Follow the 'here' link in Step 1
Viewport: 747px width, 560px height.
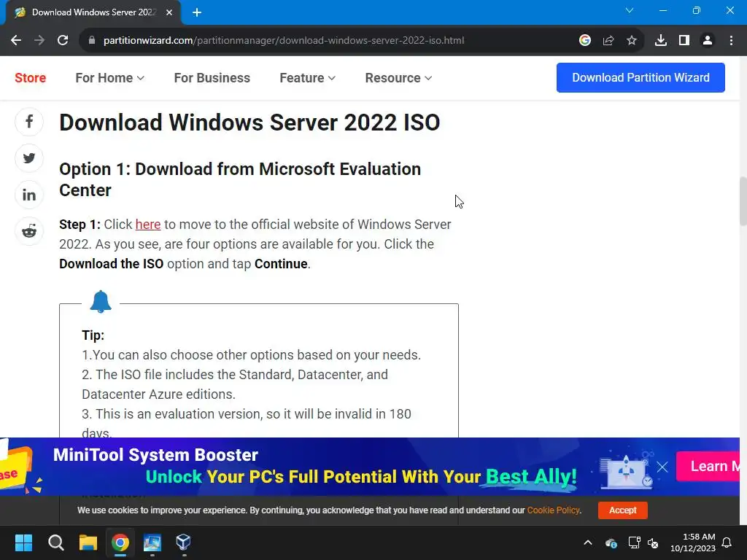click(x=147, y=225)
